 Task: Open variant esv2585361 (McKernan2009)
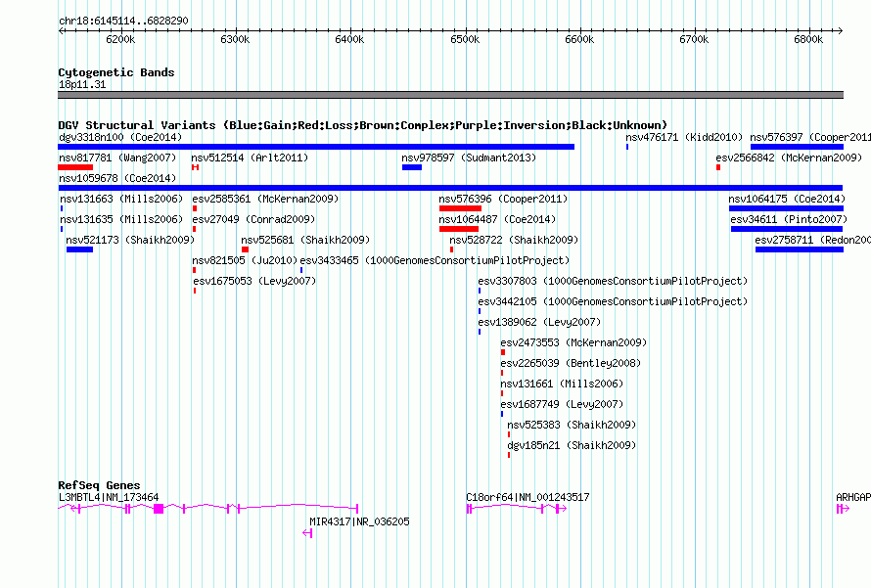[x=265, y=199]
